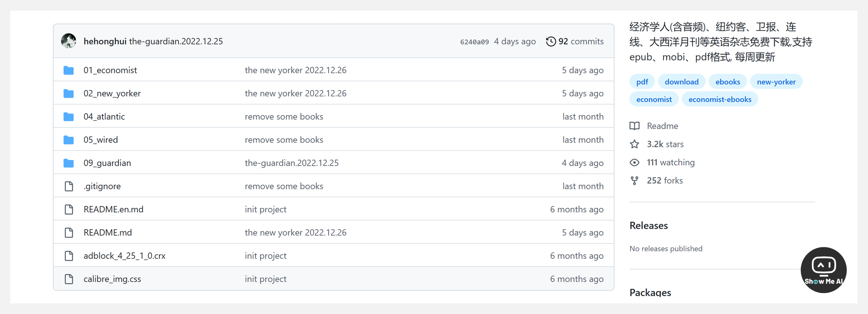868x314 pixels.
Task: Click adblock_4_25_1_0.crx commit message init project
Action: tap(266, 256)
